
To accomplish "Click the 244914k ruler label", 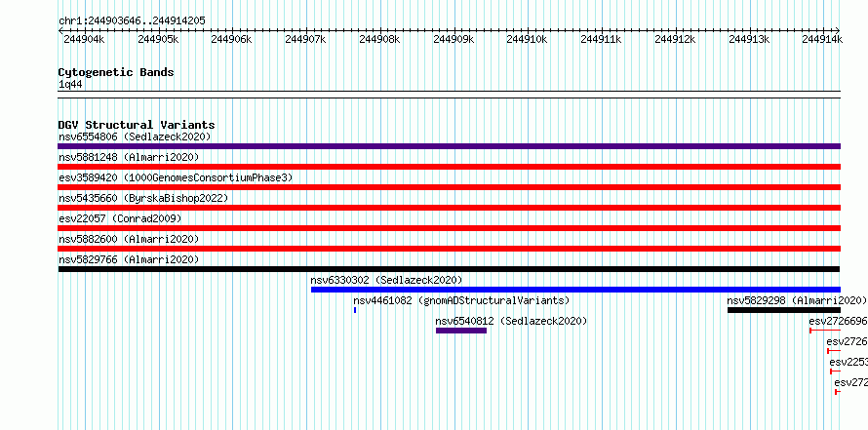I will 822,39.
